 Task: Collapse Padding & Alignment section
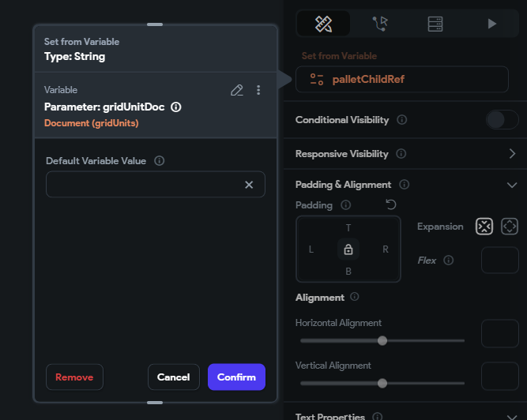point(512,185)
